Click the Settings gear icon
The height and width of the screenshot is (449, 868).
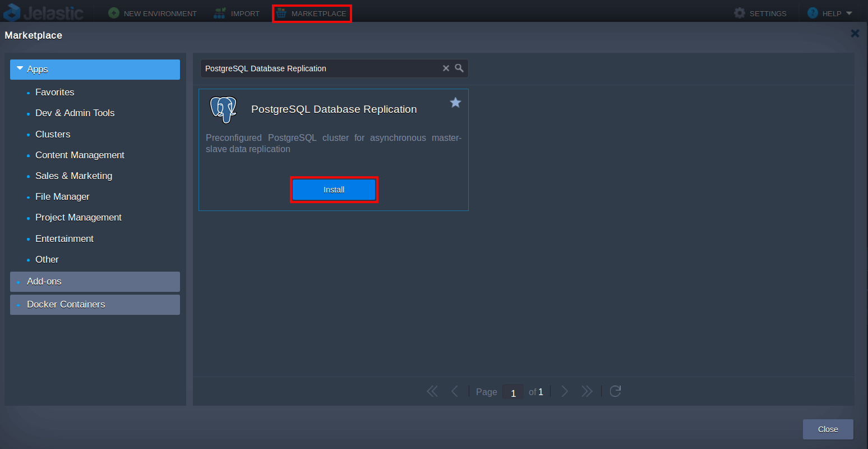pos(740,13)
